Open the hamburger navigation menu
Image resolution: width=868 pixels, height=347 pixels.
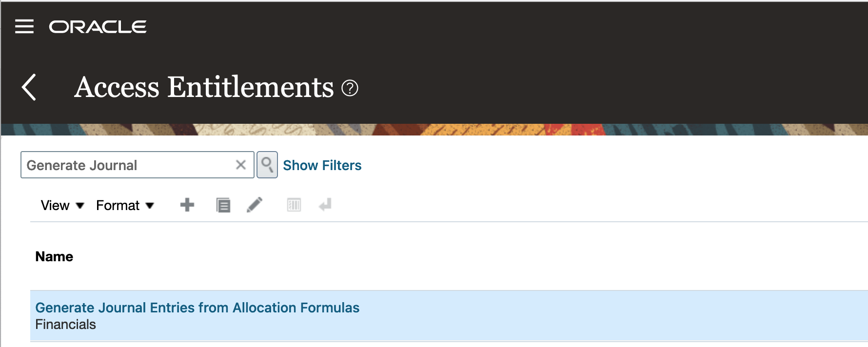pos(24,26)
